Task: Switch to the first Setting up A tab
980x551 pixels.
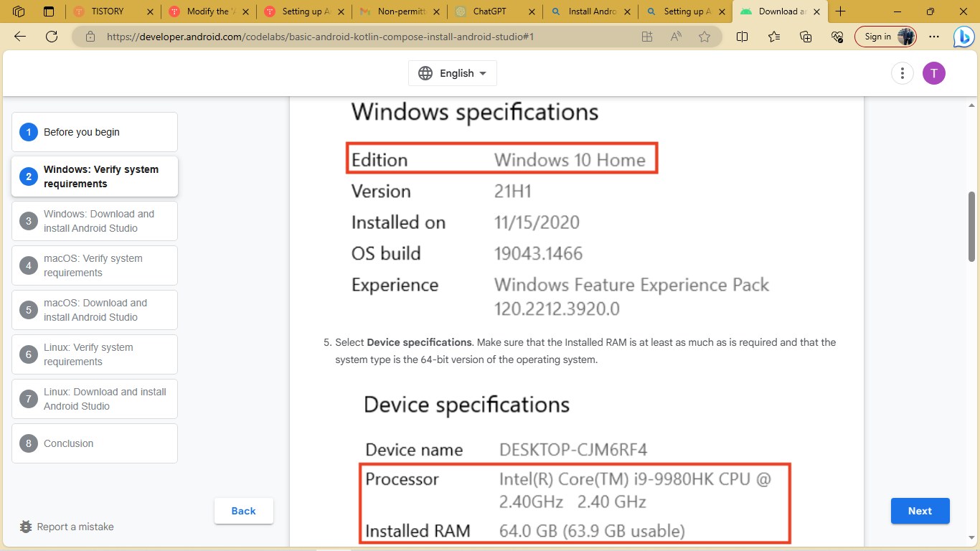Action: (x=305, y=11)
